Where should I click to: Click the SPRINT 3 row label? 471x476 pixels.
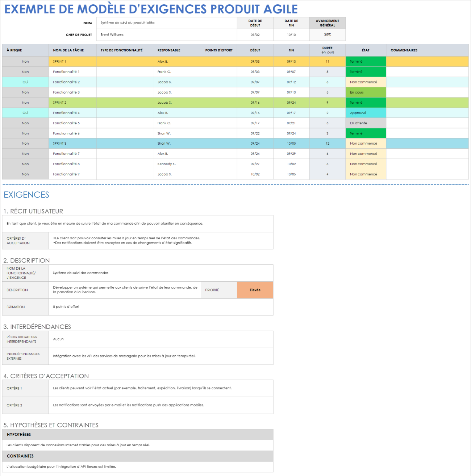pyautogui.click(x=72, y=143)
